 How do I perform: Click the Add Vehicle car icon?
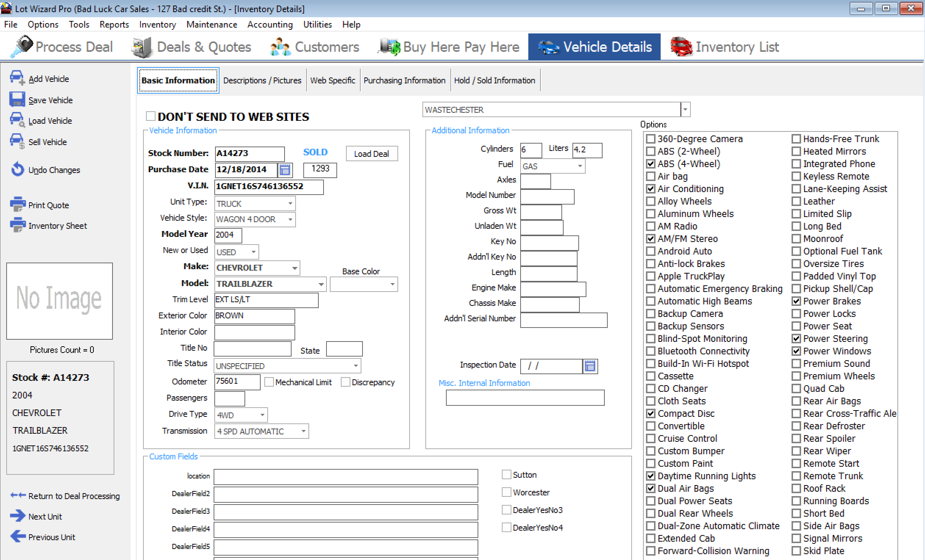pos(17,77)
